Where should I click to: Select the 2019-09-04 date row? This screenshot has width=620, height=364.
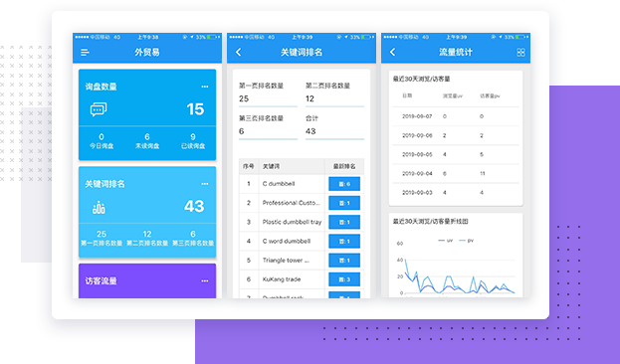pos(456,173)
